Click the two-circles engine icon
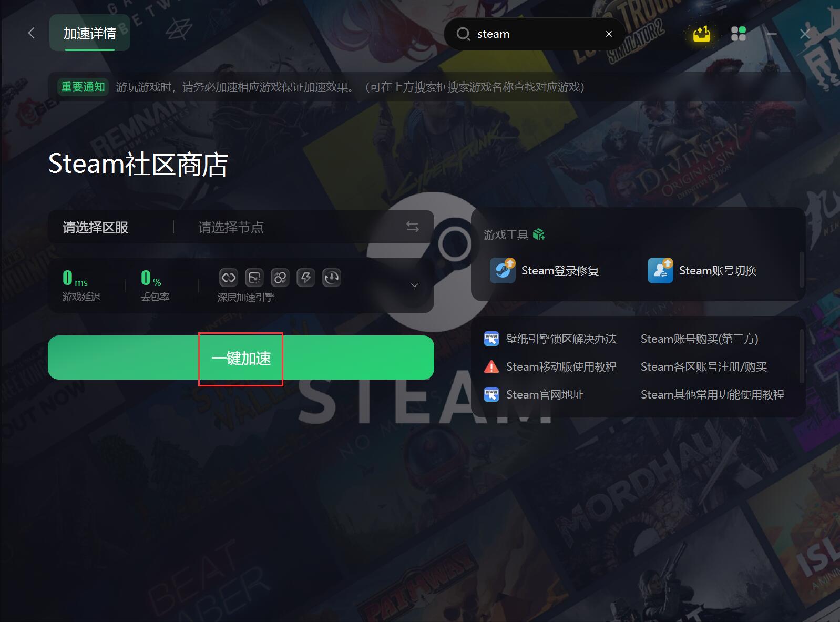 coord(280,277)
